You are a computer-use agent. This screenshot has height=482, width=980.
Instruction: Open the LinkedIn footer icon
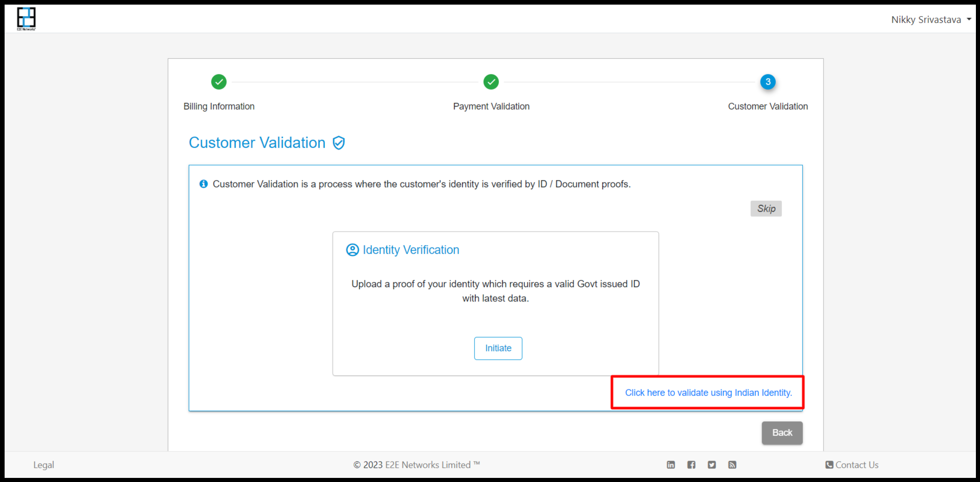671,465
